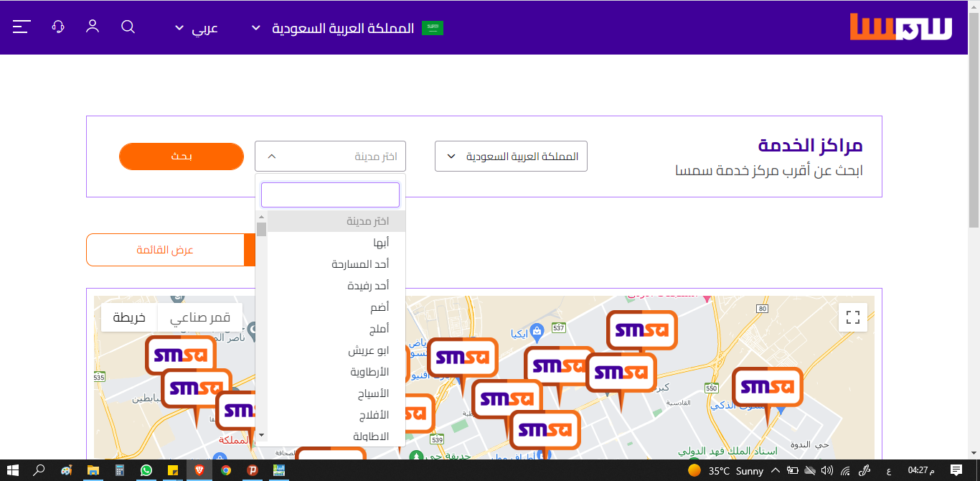This screenshot has height=481, width=980.
Task: Open Calculator from the taskbar
Action: [120, 470]
